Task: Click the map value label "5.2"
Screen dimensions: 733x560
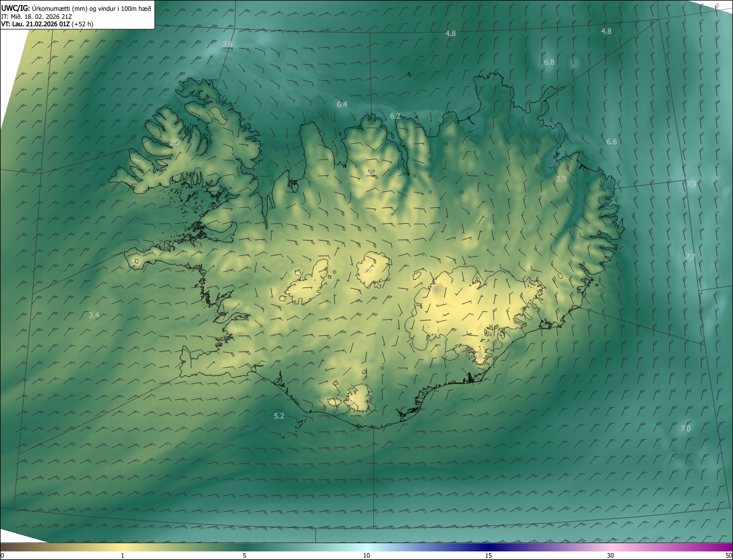Action: coord(279,416)
